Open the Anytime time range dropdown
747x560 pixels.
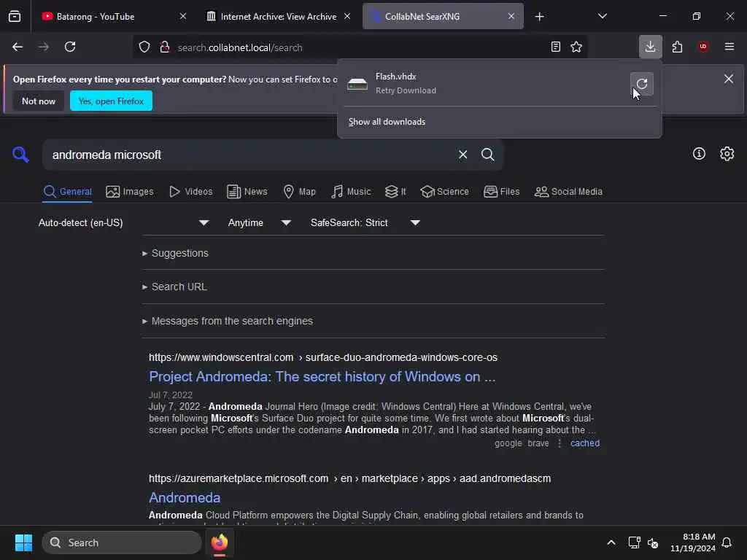coord(259,223)
